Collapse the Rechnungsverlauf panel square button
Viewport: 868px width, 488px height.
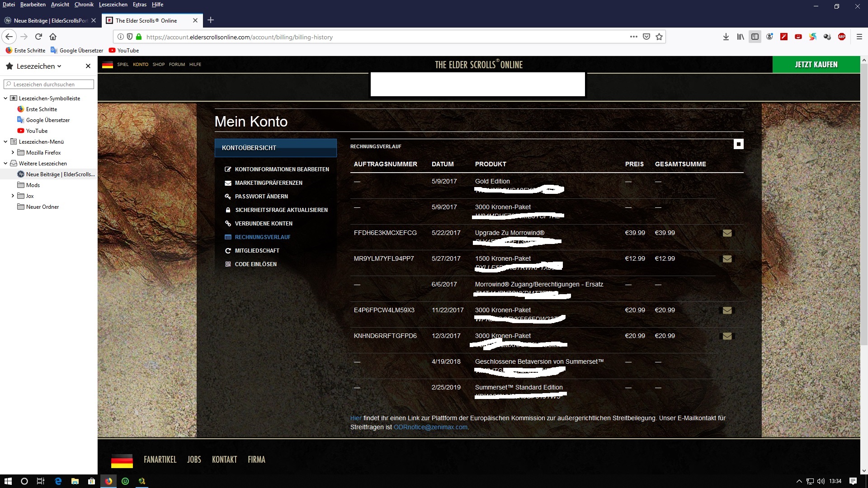point(738,144)
